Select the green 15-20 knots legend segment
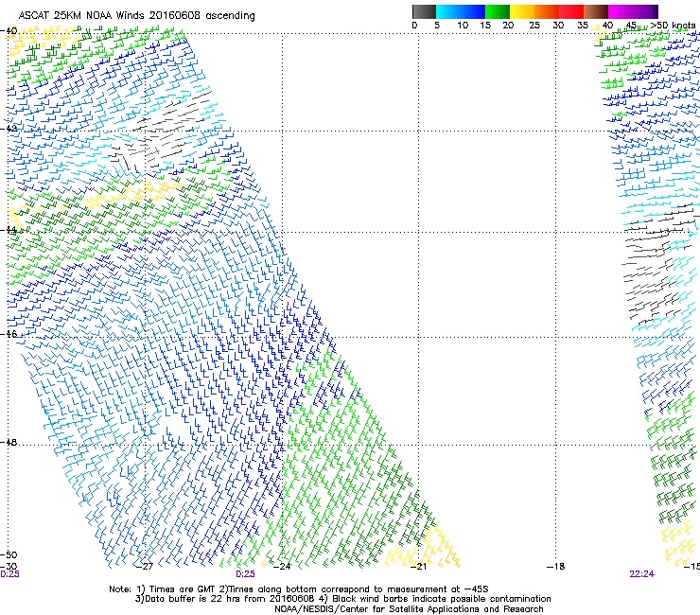 tap(498, 11)
